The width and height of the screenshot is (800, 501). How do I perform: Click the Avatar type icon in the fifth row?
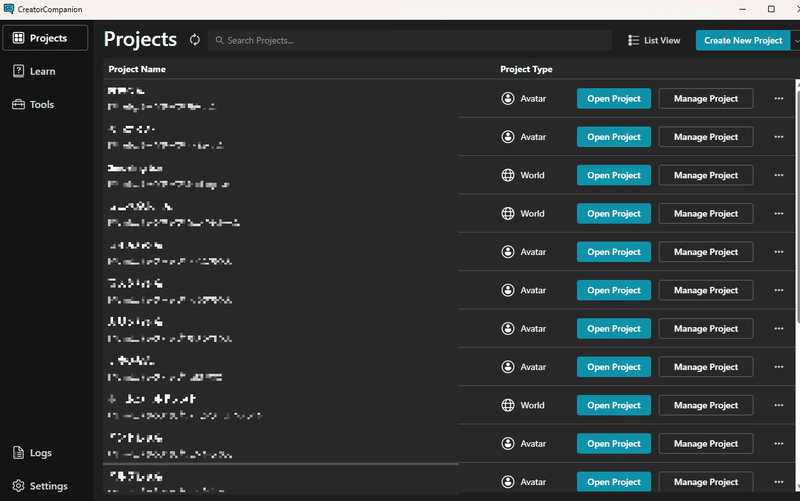[508, 252]
